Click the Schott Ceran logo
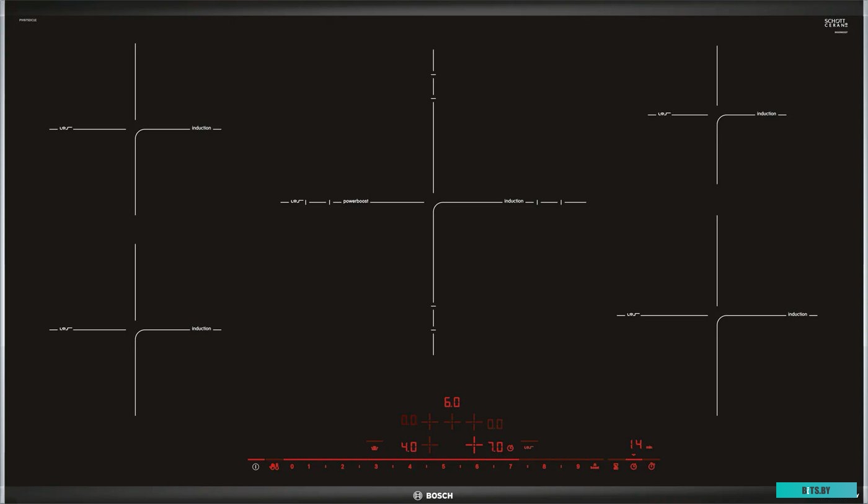 pos(835,24)
